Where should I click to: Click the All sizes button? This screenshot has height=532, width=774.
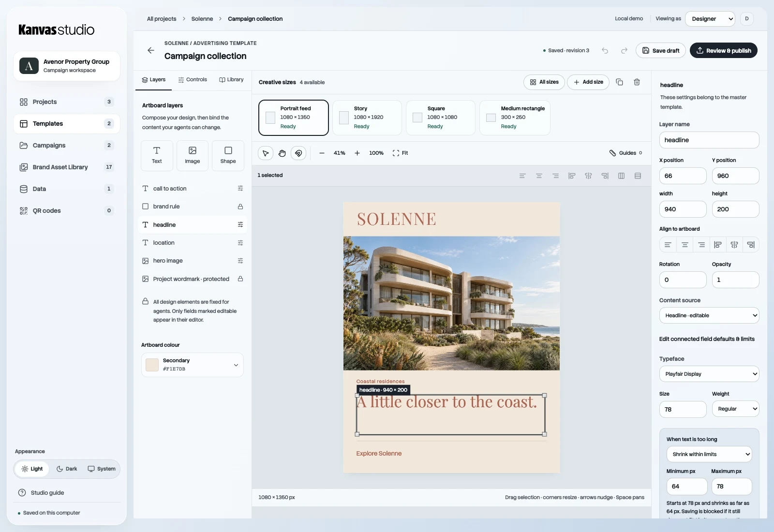point(544,82)
